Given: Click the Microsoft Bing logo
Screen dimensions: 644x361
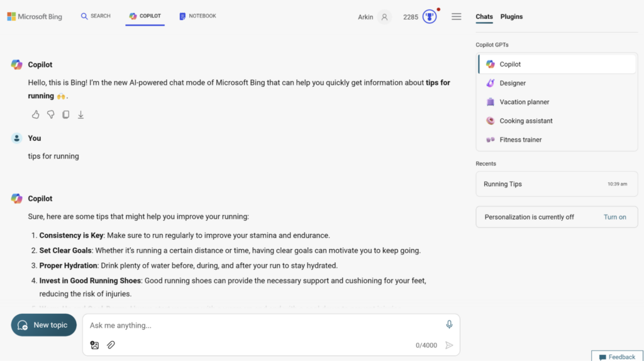Looking at the screenshot, I should click(35, 16).
